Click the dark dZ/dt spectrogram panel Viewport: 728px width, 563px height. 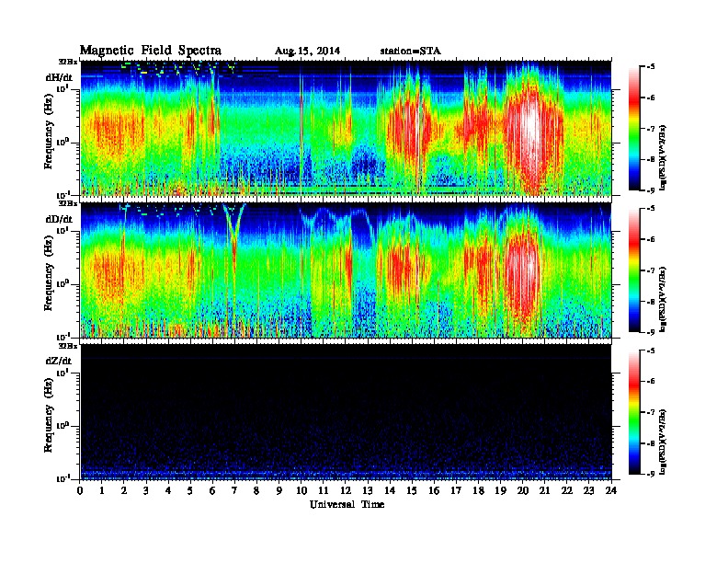347,411
